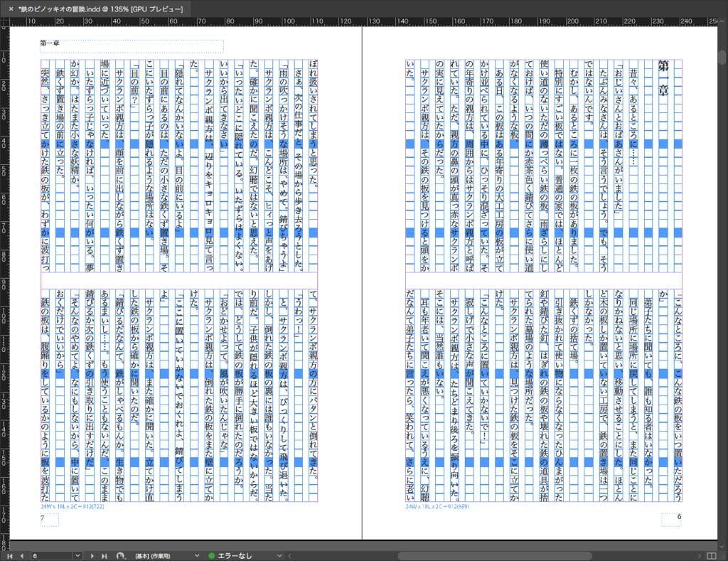Click the frame grid info label ending 912(659)

pyautogui.click(x=437, y=506)
